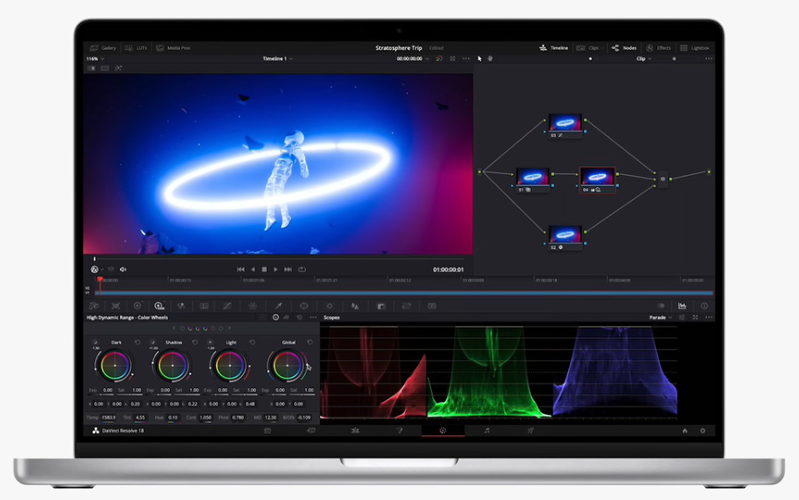Open the Media Pool panel
The image size is (799, 500).
(x=173, y=48)
